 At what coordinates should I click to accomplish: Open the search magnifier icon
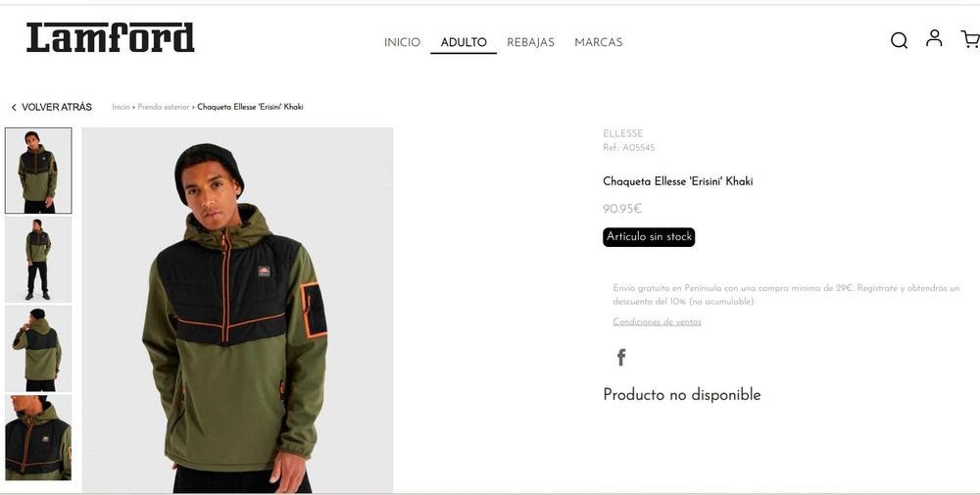(x=899, y=40)
